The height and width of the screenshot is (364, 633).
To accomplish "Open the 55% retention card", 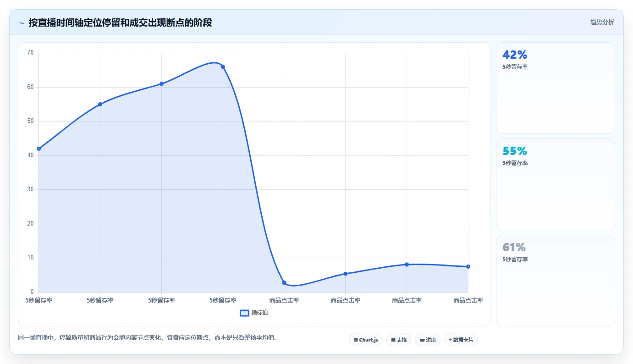I will (x=555, y=184).
